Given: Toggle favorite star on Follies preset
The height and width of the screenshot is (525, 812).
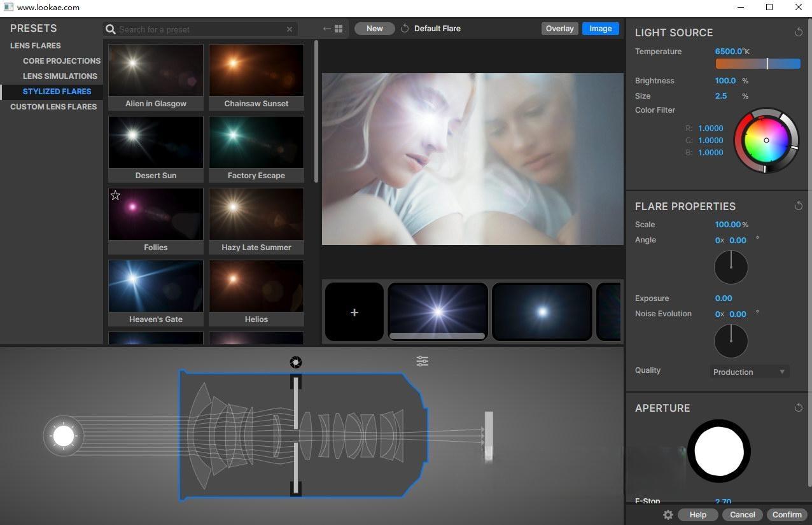Looking at the screenshot, I should [x=115, y=195].
